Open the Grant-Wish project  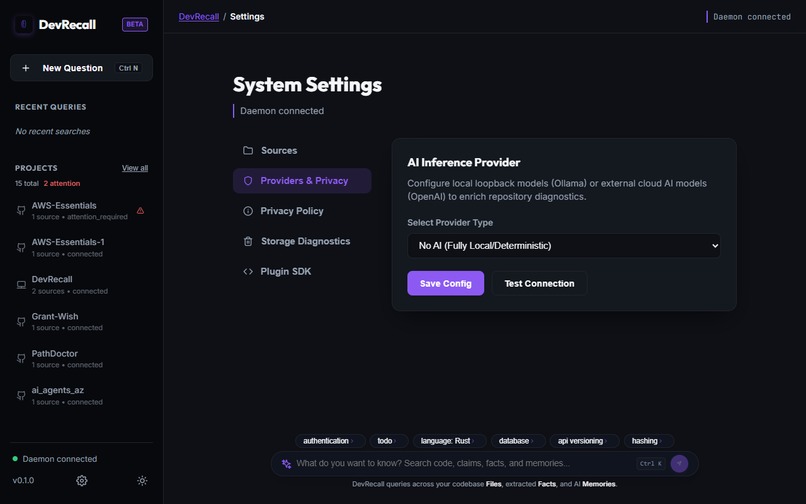[x=81, y=322]
